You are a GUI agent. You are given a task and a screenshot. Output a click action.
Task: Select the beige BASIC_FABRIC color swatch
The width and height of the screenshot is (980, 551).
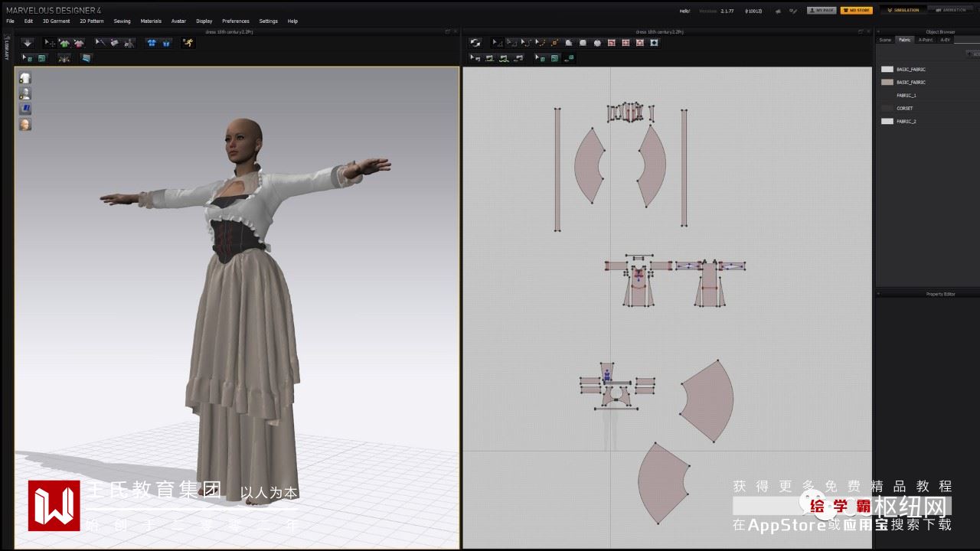click(x=887, y=82)
